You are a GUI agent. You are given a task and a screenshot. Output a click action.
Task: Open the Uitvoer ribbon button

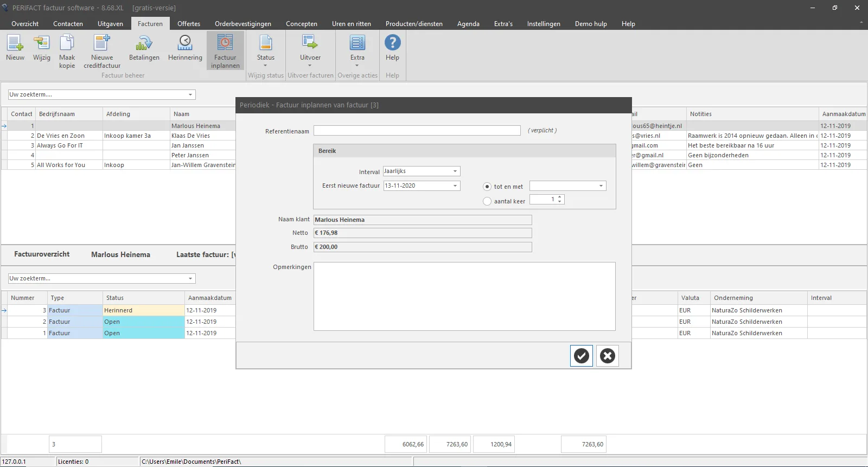pos(310,50)
